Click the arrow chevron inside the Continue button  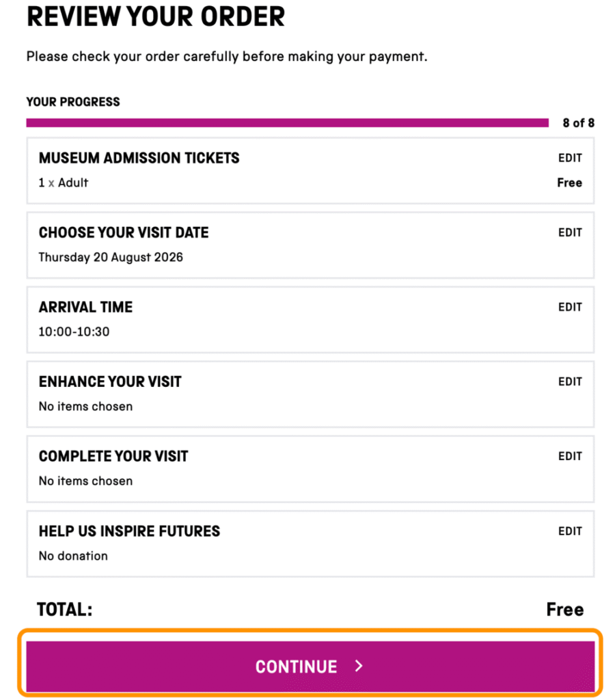click(359, 666)
